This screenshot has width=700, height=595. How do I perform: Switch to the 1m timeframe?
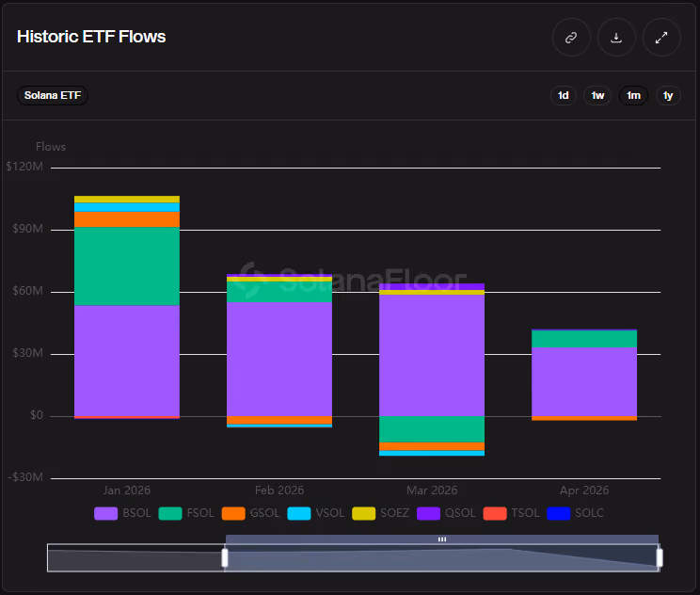tap(633, 96)
